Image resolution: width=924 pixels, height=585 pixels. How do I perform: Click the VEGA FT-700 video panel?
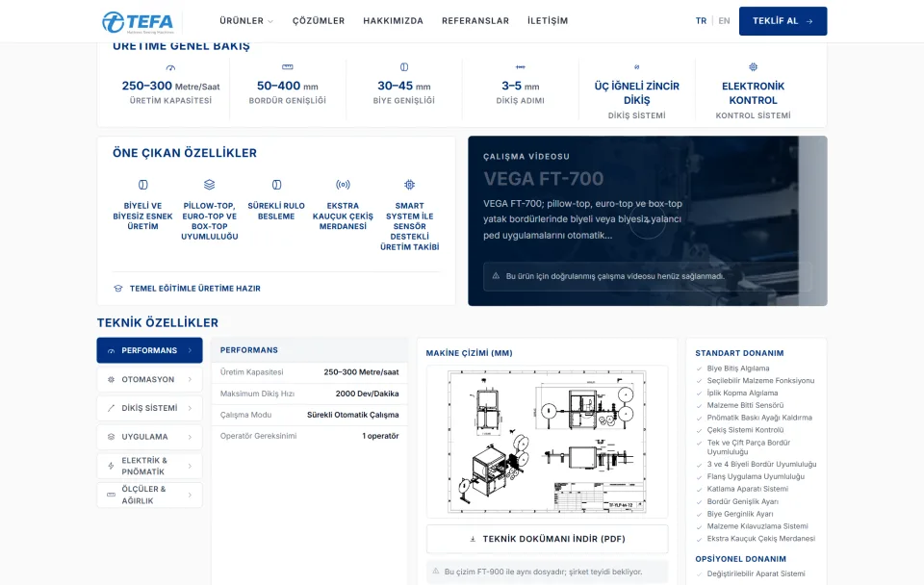(x=647, y=221)
